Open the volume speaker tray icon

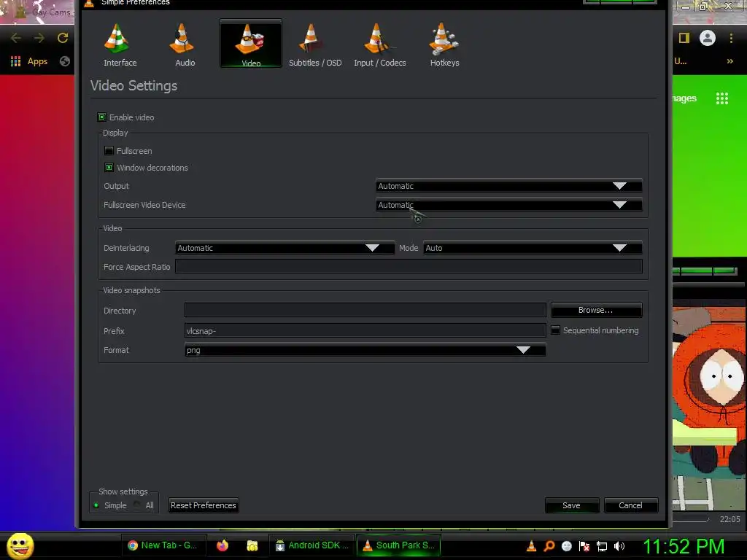click(619, 546)
